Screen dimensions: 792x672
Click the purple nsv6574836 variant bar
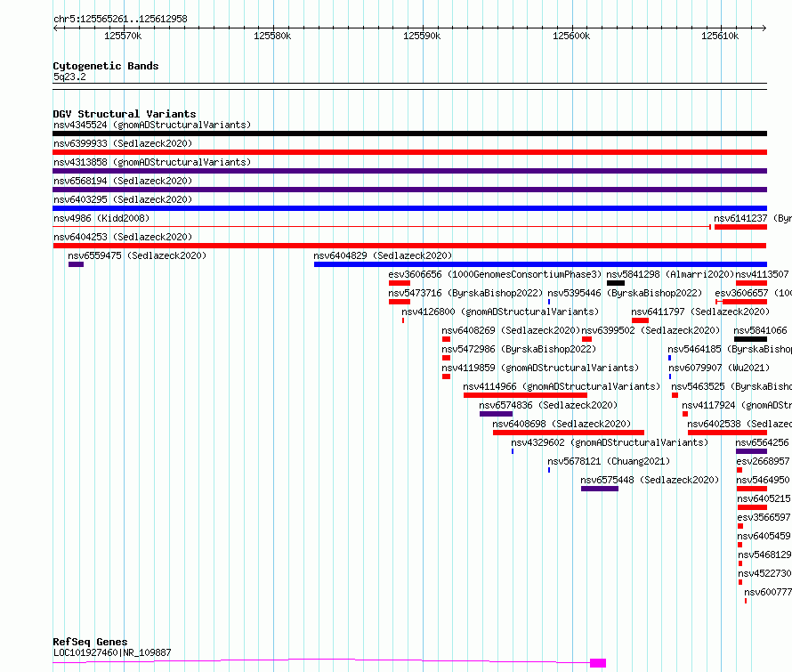point(496,414)
